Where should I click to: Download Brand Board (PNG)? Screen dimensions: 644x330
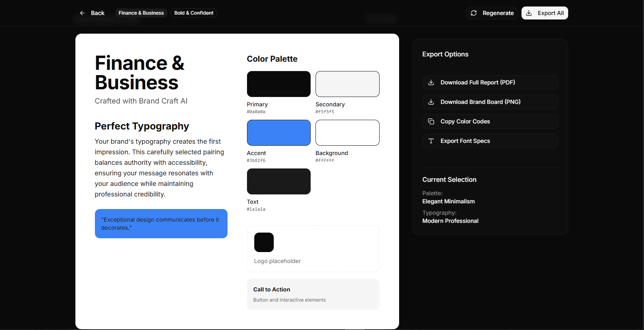point(490,102)
